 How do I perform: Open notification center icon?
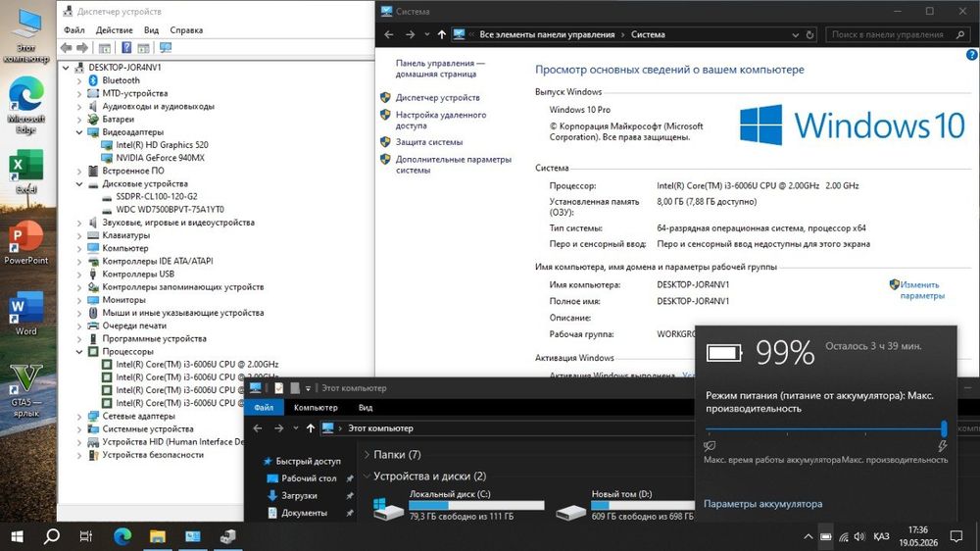pyautogui.click(x=956, y=536)
